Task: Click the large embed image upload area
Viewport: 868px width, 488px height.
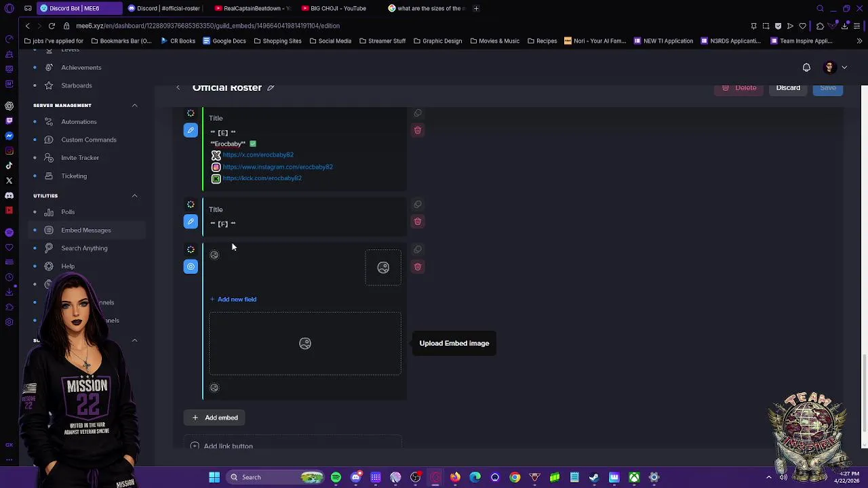Action: click(305, 344)
